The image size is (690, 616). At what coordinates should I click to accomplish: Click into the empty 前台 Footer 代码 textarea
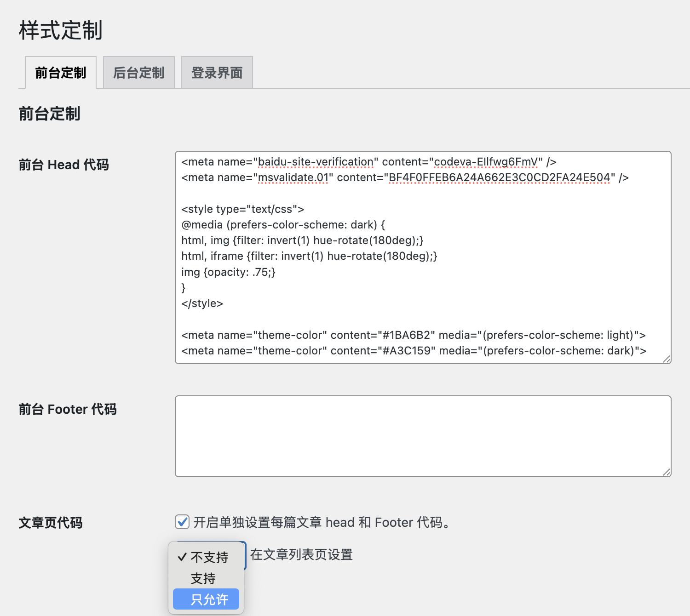tap(423, 436)
